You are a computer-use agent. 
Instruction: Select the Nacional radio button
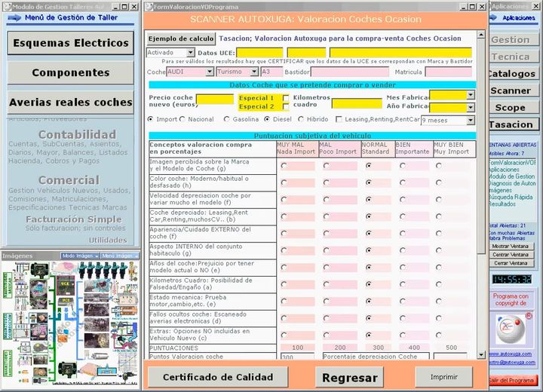tap(183, 119)
